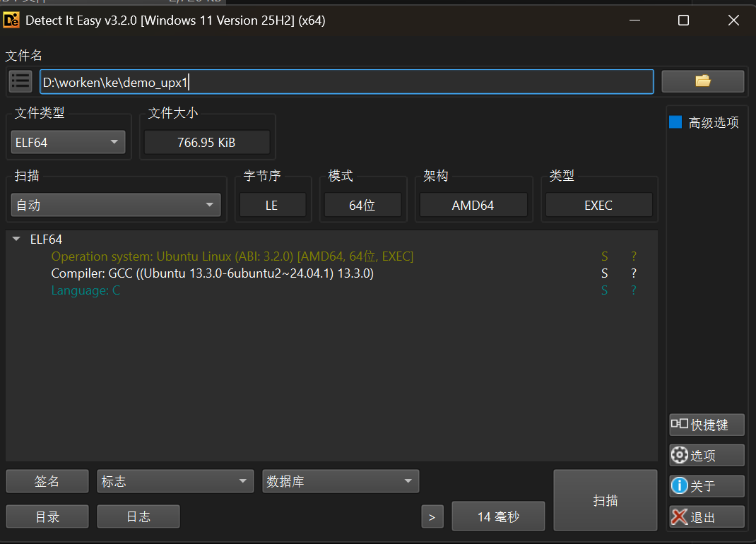The image size is (756, 544).
Task: Open the 数据库 database dropdown
Action: tap(341, 481)
